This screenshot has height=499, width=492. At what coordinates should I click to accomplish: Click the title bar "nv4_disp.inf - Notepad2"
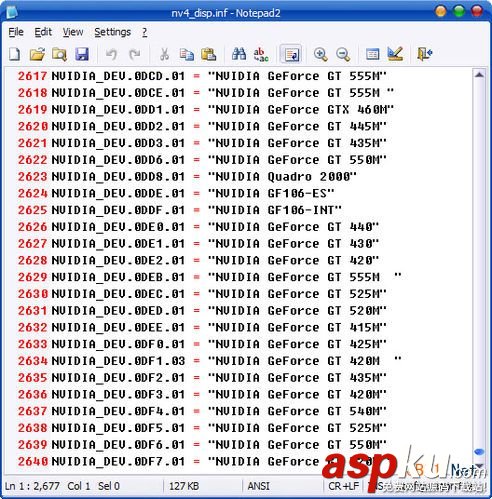226,13
